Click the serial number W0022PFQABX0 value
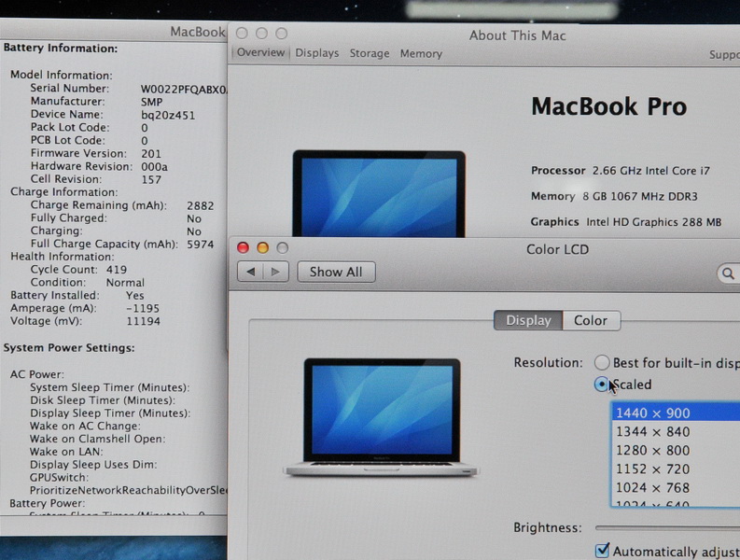 (184, 90)
